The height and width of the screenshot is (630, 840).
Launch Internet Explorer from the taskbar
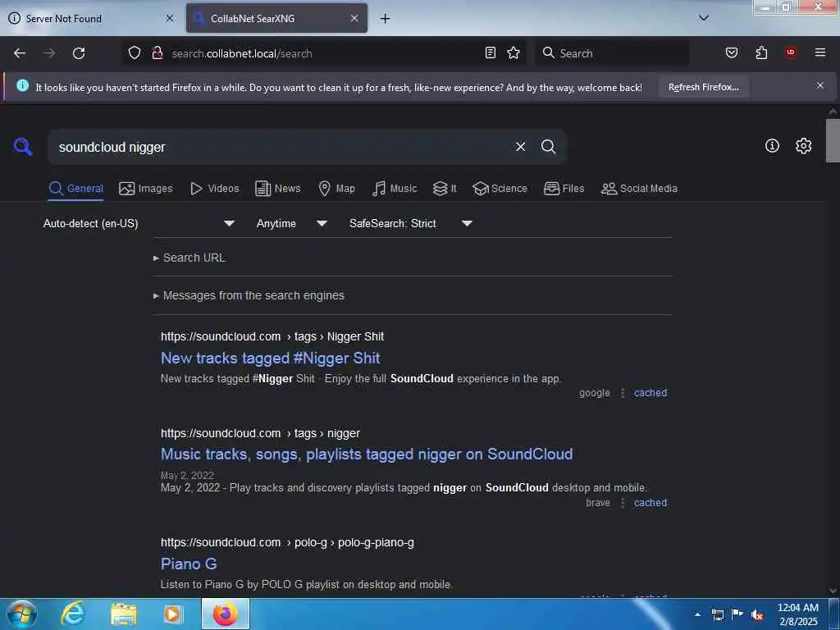point(73,614)
